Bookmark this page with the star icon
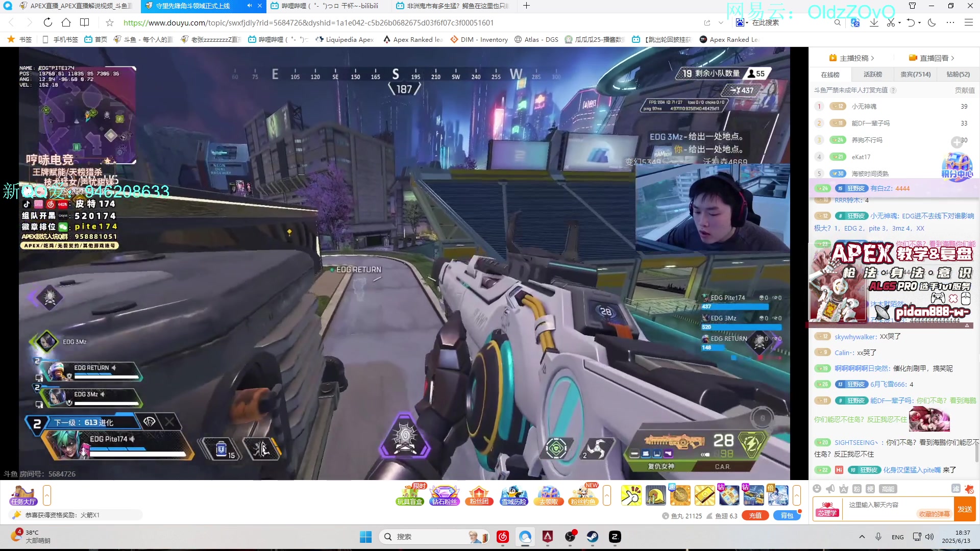Image resolution: width=980 pixels, height=551 pixels. (109, 22)
